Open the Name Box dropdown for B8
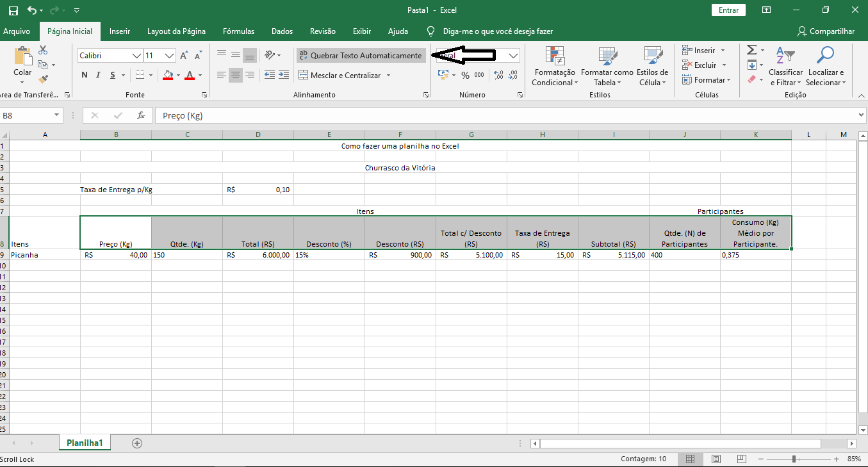 click(x=57, y=115)
